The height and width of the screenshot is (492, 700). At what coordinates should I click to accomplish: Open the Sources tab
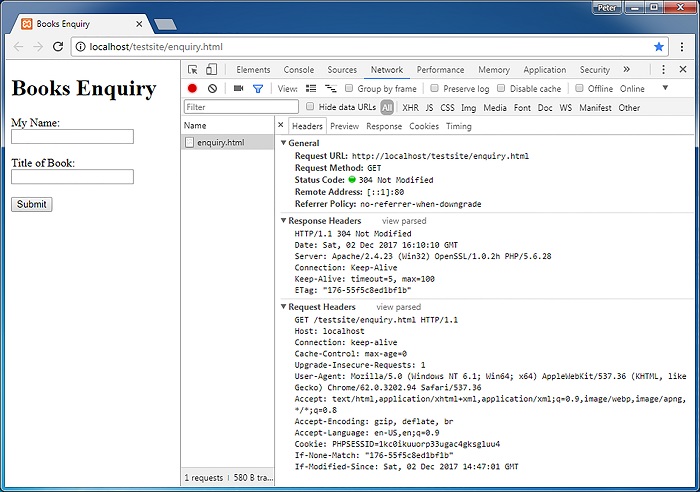[342, 70]
